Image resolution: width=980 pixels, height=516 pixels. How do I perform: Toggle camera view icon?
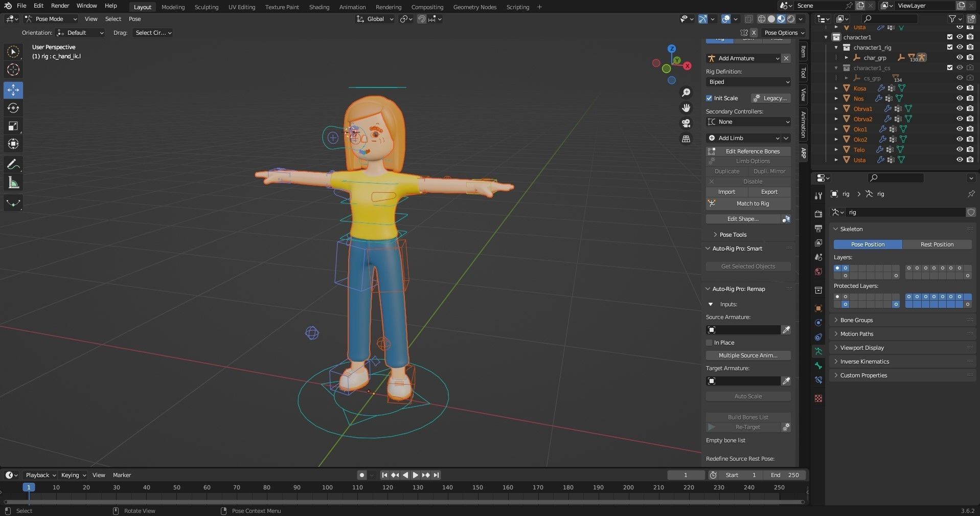point(686,123)
